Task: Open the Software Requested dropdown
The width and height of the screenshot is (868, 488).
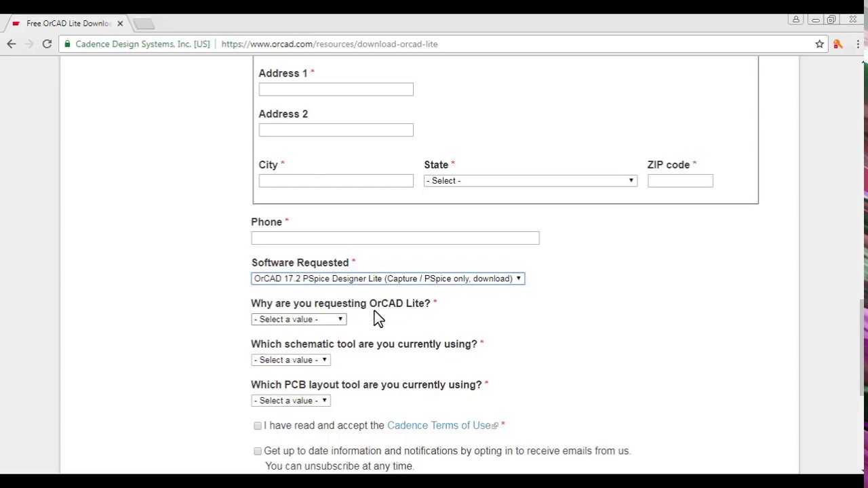Action: click(388, 279)
